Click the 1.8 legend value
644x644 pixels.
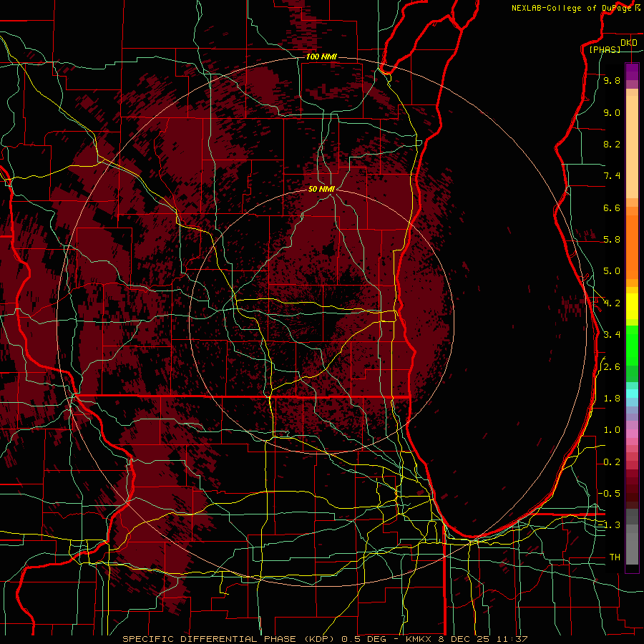(612, 399)
